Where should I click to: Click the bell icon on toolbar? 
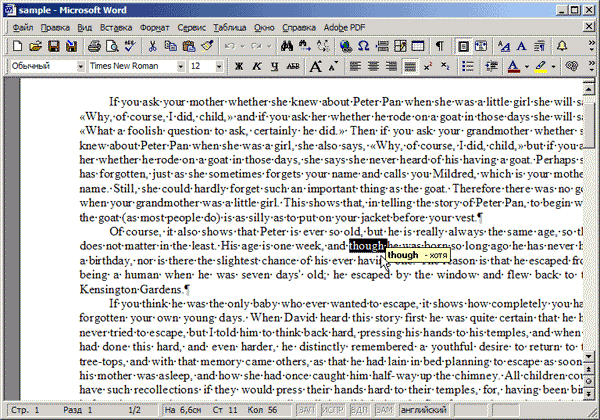(562, 47)
